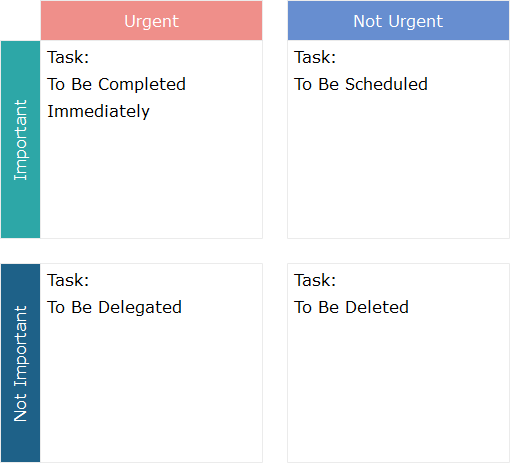Click "Task:" above "To Be Scheduled"

(x=315, y=57)
